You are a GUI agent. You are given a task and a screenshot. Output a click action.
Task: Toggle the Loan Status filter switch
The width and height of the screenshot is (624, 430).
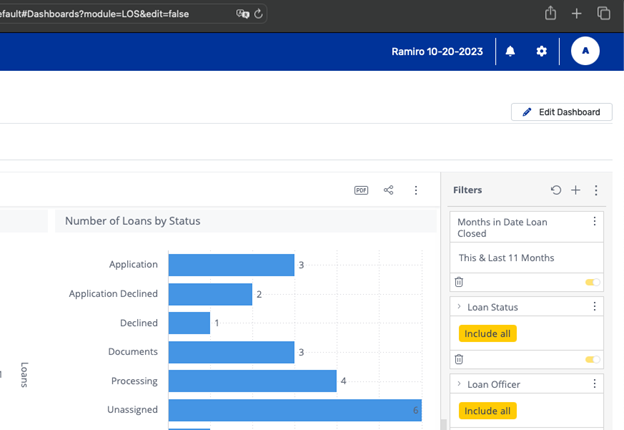(x=592, y=359)
